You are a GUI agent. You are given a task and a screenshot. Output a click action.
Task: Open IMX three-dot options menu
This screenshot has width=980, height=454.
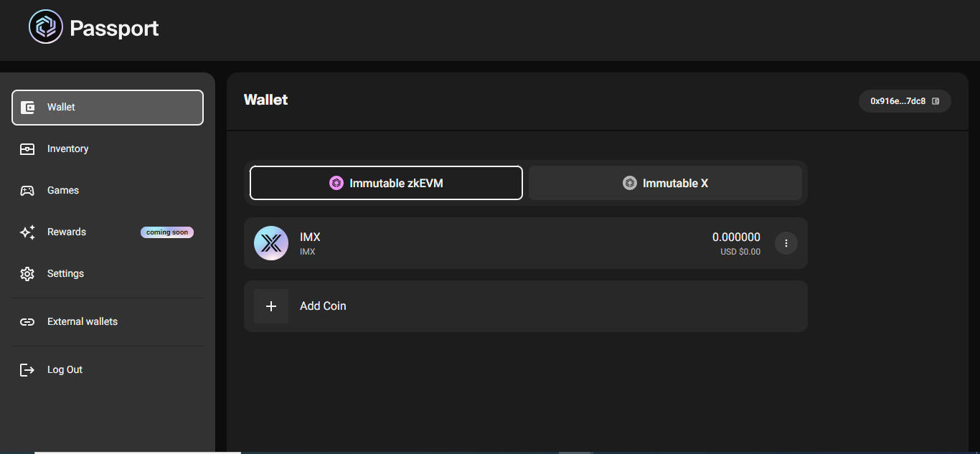(x=786, y=243)
